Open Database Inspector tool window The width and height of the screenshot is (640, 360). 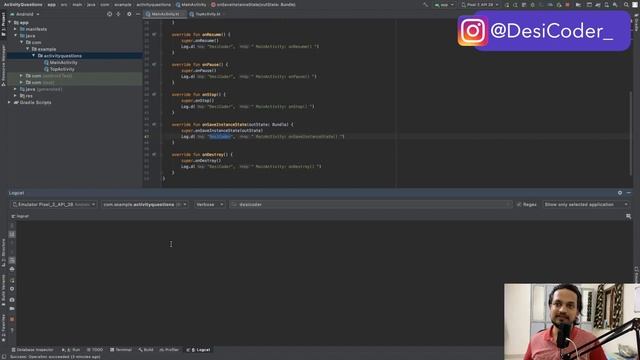click(32, 350)
